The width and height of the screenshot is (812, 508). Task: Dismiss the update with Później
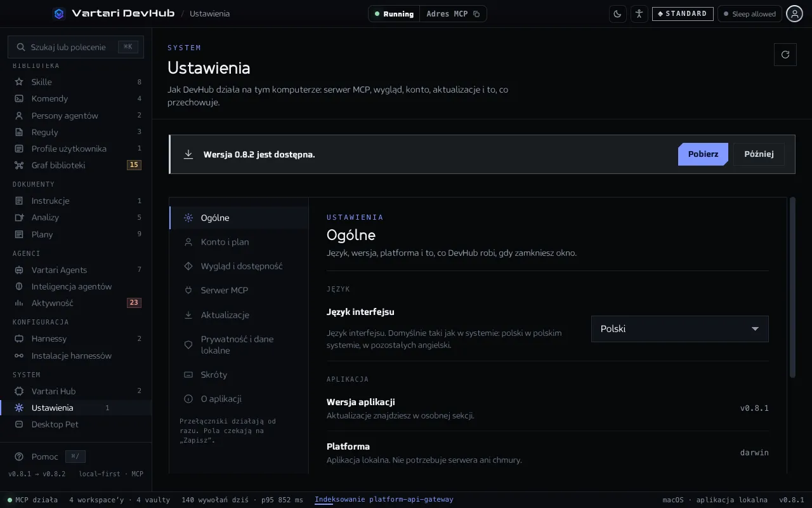coord(759,154)
